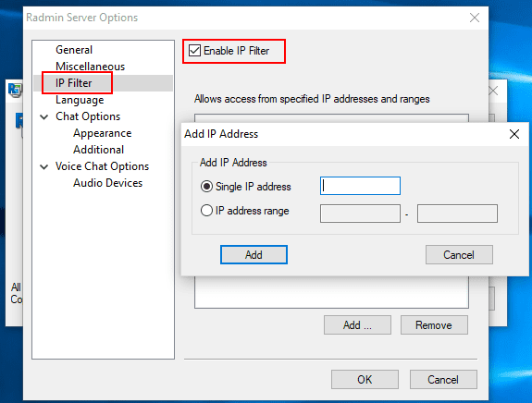
Task: Cancel the Radmin Server Options window
Action: coord(443,379)
